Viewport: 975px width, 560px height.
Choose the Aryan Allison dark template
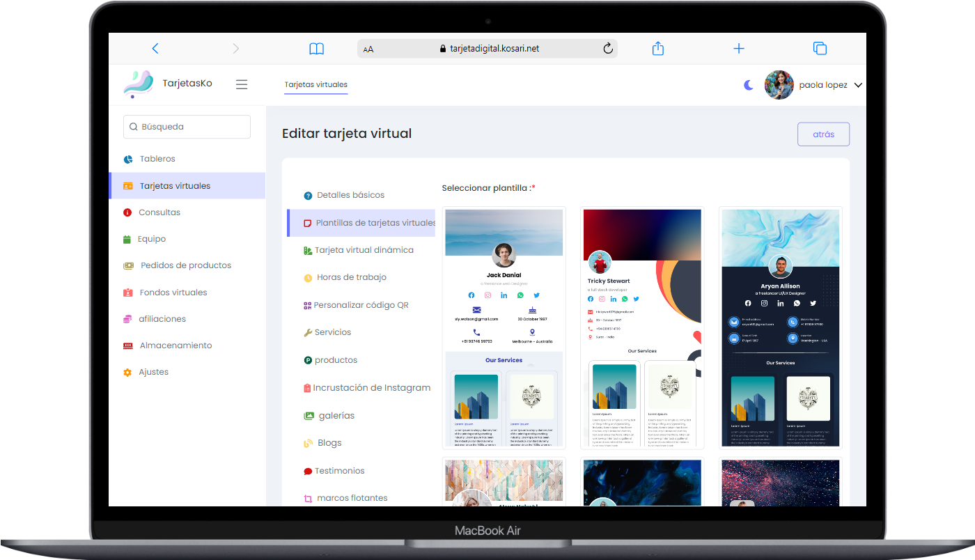click(x=780, y=327)
